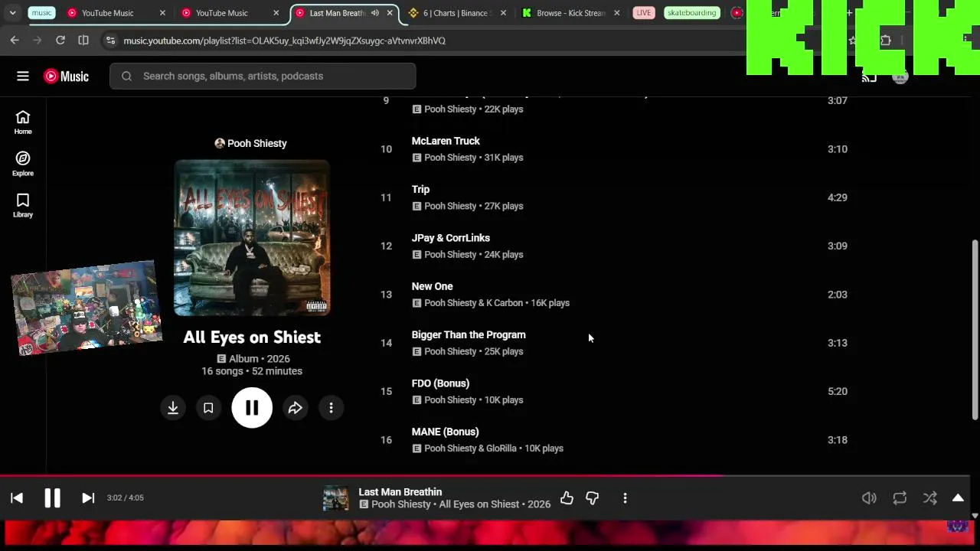
Task: Share the All Eyes on Shiest album
Action: point(296,408)
